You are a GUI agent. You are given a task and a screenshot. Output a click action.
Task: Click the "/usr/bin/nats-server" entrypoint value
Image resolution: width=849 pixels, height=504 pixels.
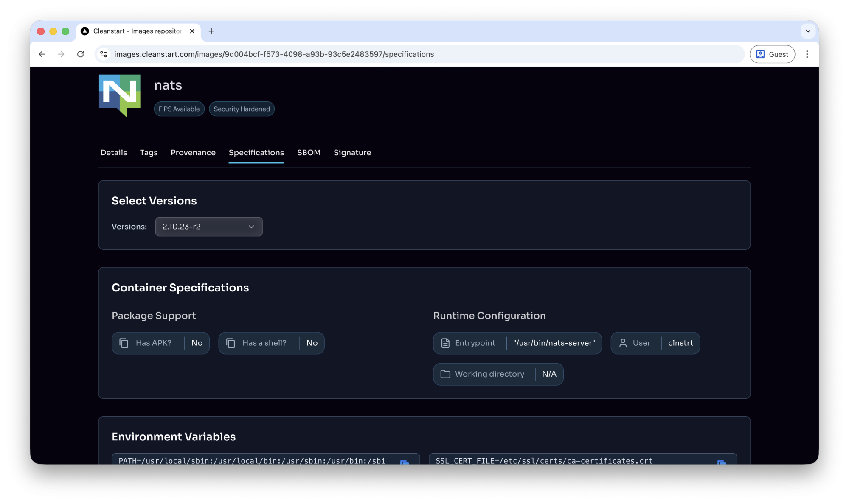tap(554, 343)
